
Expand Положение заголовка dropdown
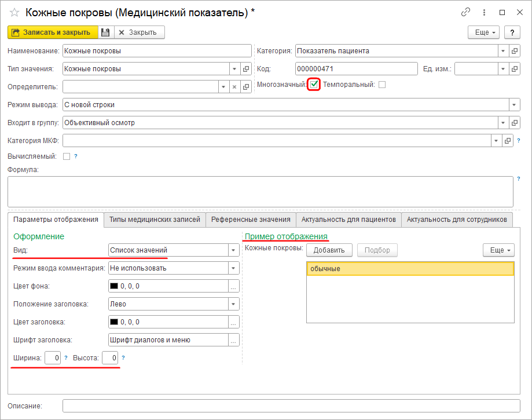pos(233,304)
